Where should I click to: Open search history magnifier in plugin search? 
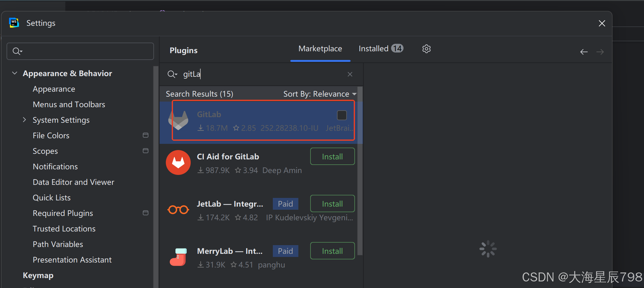(172, 74)
